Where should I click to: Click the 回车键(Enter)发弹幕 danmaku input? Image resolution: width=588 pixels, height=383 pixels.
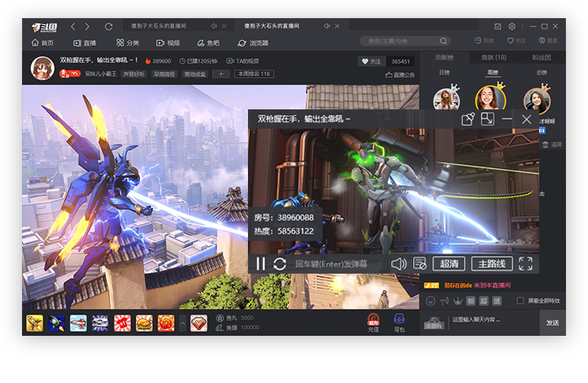click(331, 263)
